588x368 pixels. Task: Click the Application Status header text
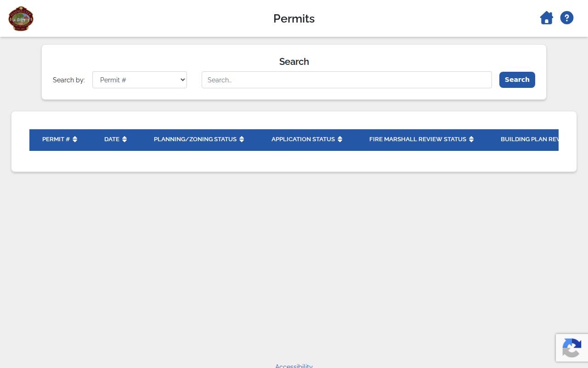[x=303, y=139]
